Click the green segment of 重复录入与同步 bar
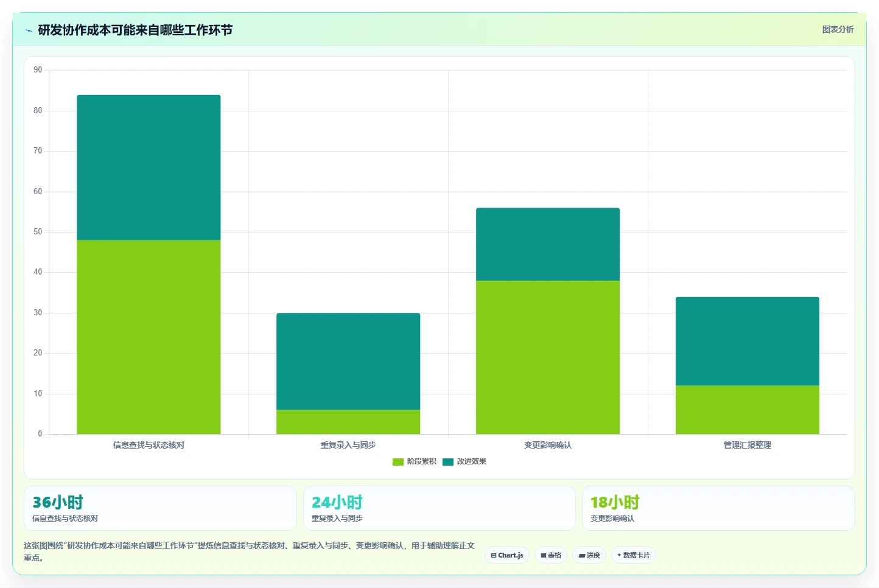The width and height of the screenshot is (879, 588). point(348,422)
